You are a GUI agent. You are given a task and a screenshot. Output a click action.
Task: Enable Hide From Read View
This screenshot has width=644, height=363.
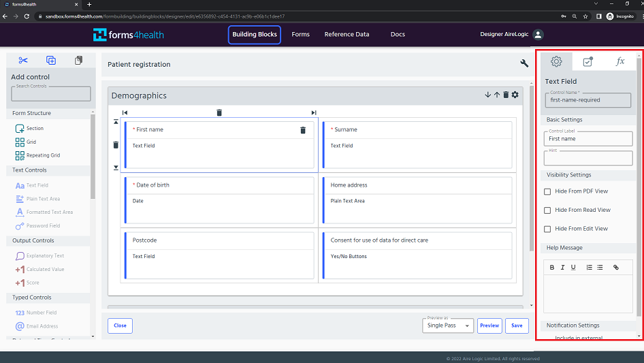point(547,210)
